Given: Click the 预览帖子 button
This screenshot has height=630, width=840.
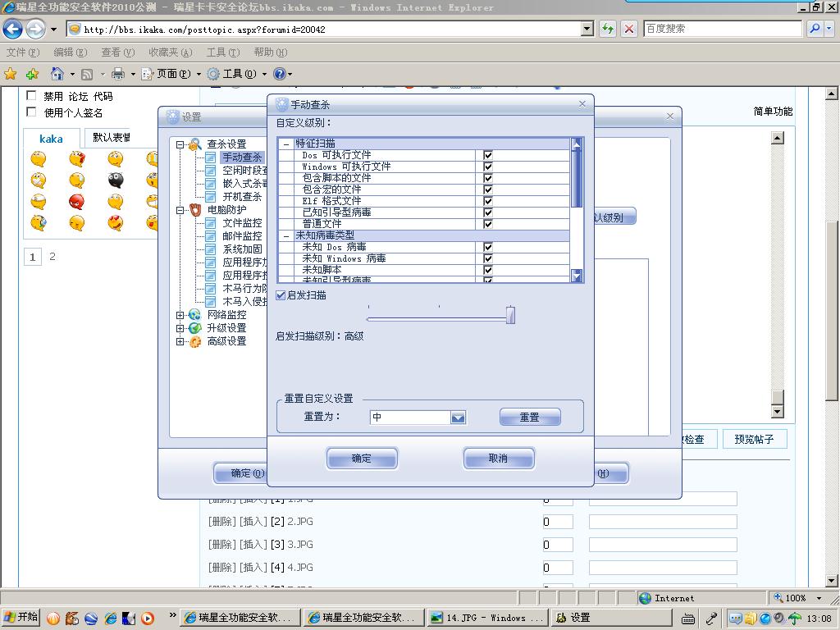Looking at the screenshot, I should (x=754, y=440).
